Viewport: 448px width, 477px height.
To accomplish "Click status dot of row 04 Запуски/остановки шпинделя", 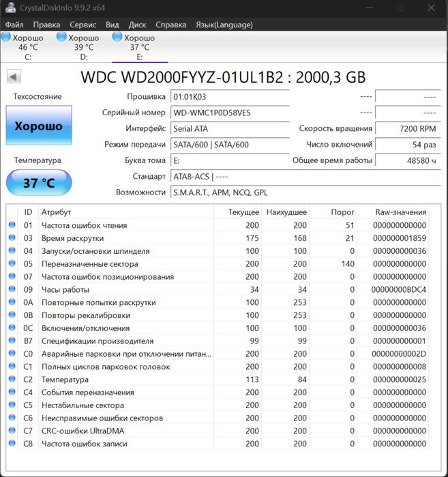I will 12,250.
